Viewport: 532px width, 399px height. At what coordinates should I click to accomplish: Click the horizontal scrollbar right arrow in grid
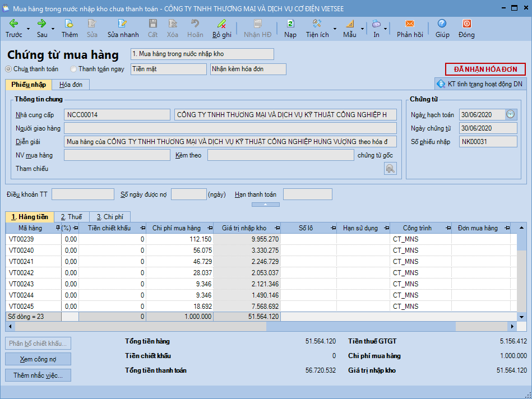click(512, 326)
